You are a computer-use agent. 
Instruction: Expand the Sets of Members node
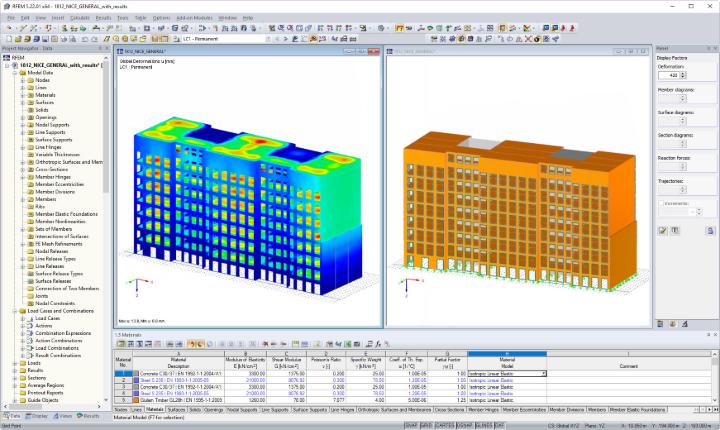coord(22,229)
